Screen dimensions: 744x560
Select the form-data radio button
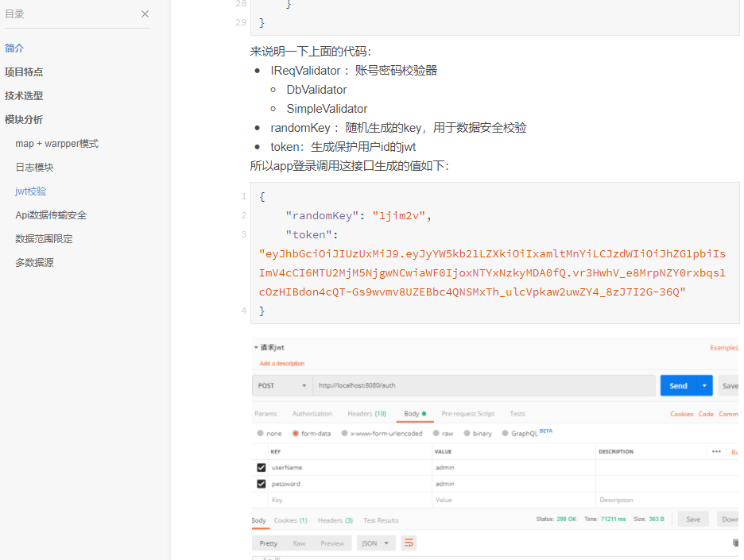296,434
